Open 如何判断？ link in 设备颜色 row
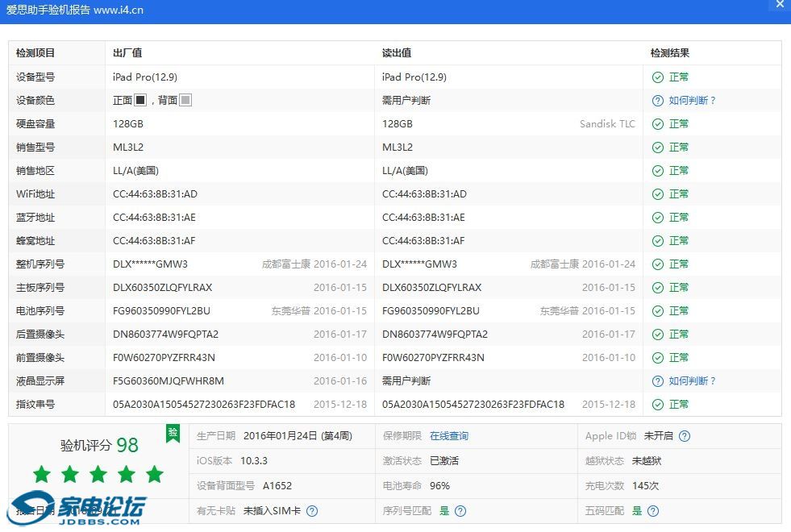791x532 pixels. tap(692, 100)
